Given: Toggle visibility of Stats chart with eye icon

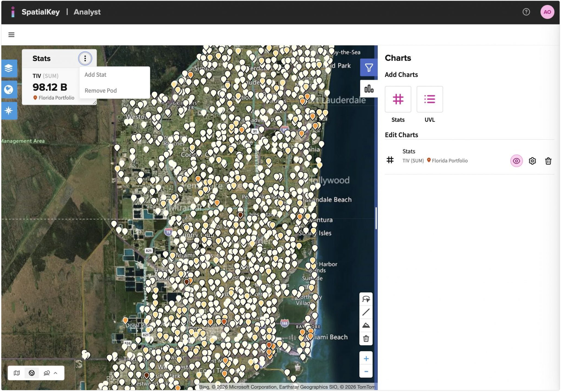Looking at the screenshot, I should coord(516,161).
